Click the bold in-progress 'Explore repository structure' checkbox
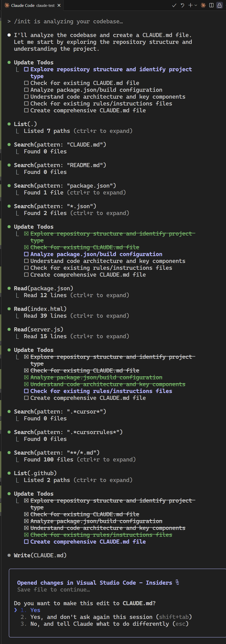The image size is (226, 644). [x=26, y=69]
